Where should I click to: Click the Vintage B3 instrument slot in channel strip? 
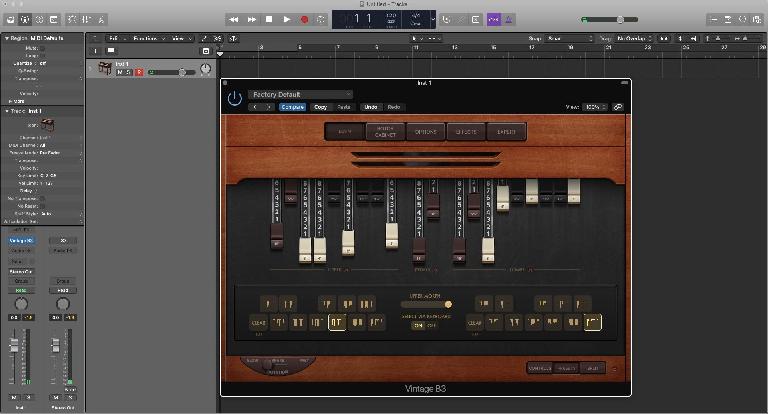[21, 241]
